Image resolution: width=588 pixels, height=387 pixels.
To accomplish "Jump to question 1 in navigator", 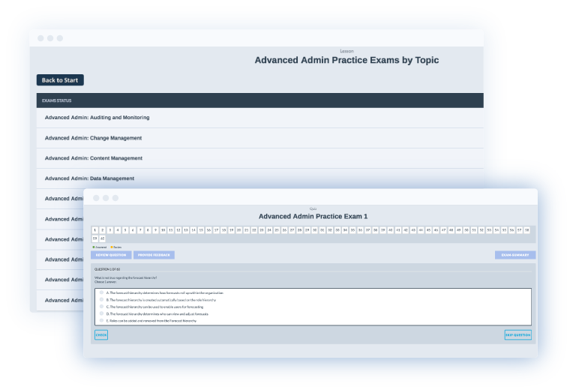I will (x=95, y=229).
